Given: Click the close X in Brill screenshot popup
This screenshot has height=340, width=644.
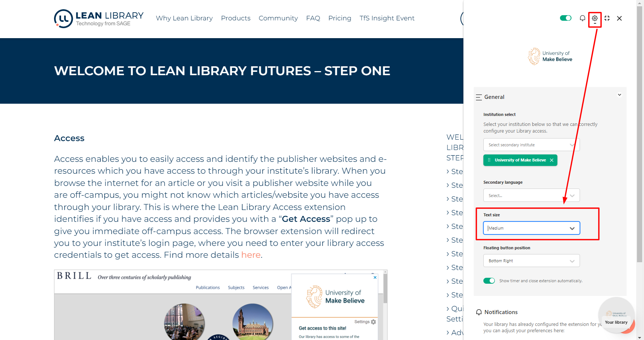Looking at the screenshot, I should [x=375, y=277].
